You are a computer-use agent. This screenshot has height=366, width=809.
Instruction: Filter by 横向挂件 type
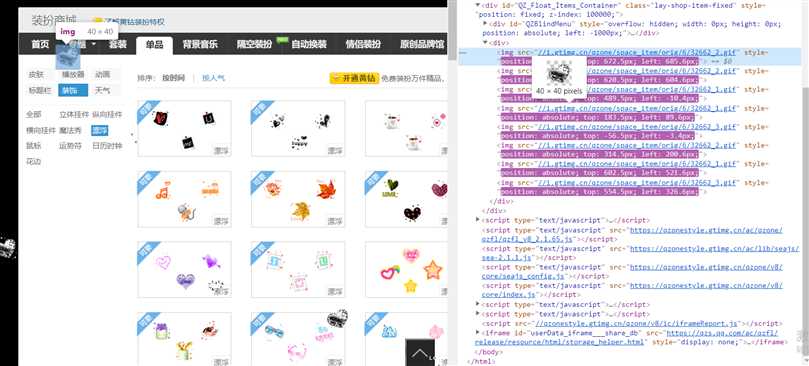coord(41,131)
